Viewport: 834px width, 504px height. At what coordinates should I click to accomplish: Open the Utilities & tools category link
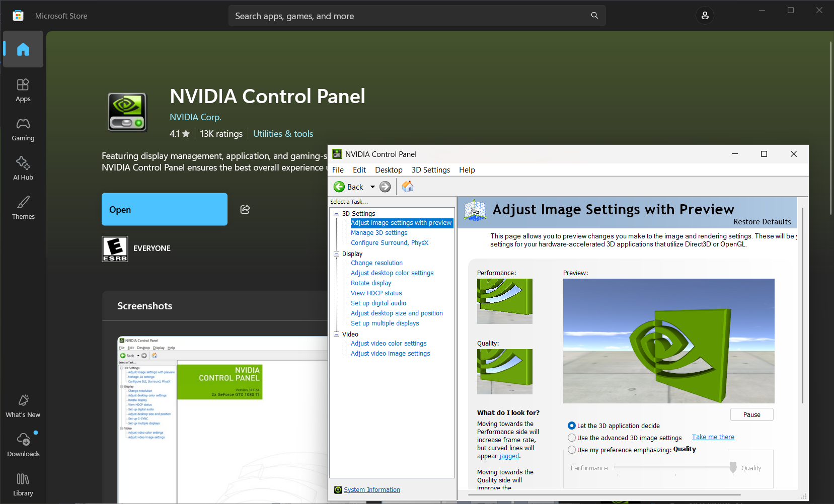click(283, 134)
